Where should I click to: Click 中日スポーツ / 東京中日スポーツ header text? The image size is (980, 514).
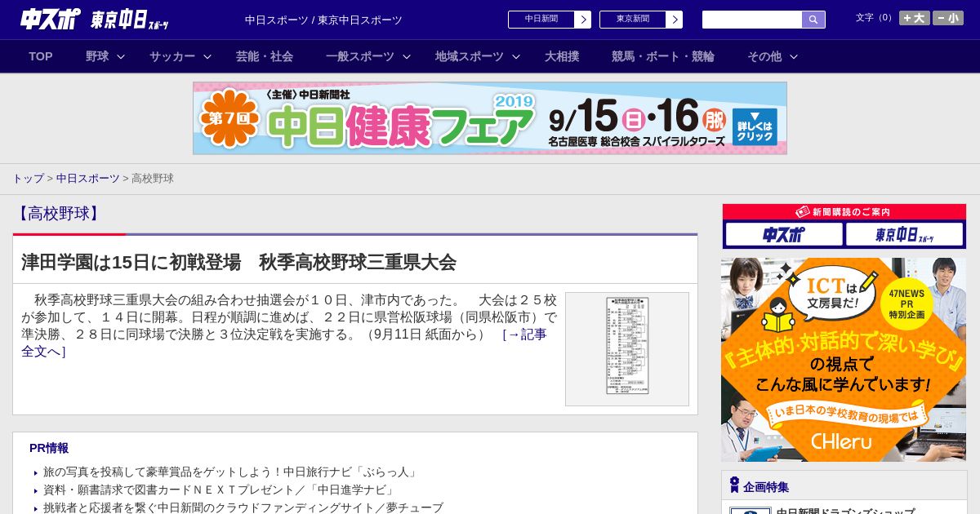[x=323, y=20]
